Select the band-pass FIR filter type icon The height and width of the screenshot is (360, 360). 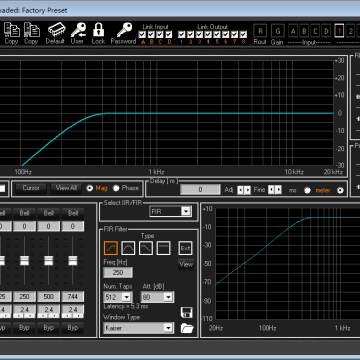[x=128, y=248]
